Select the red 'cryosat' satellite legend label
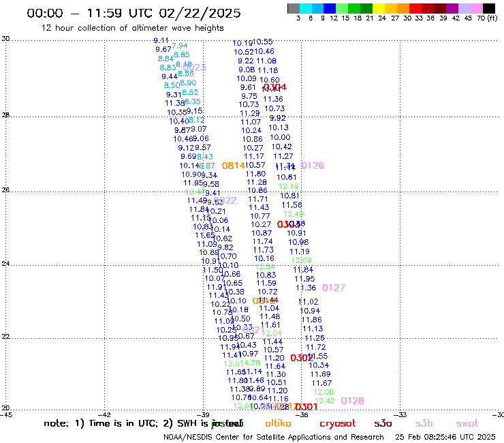 338,424
